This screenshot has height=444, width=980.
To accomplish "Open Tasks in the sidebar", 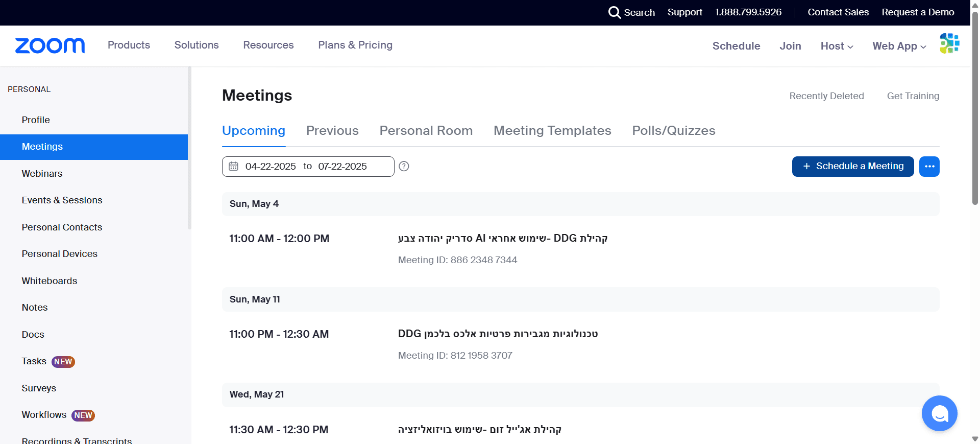I will [34, 361].
